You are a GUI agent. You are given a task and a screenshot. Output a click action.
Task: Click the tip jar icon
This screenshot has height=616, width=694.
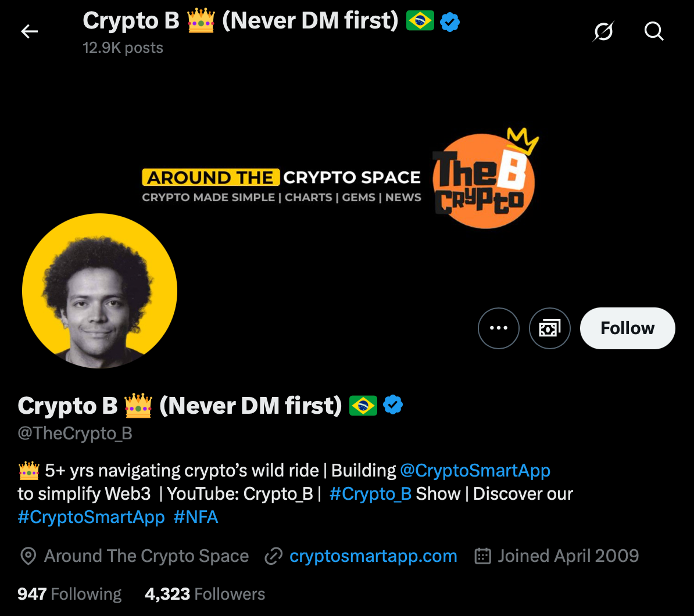click(549, 328)
